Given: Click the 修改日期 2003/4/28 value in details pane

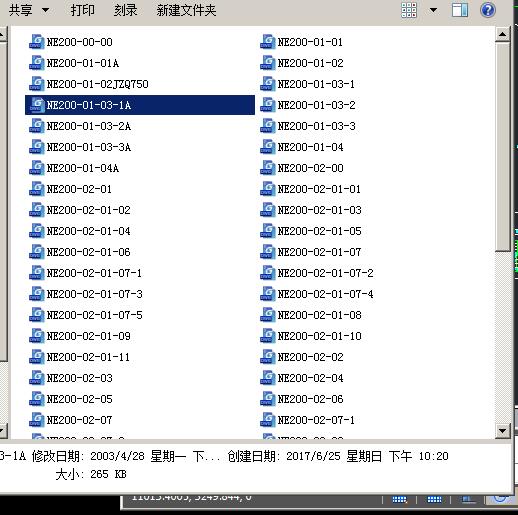Looking at the screenshot, I should [155, 456].
